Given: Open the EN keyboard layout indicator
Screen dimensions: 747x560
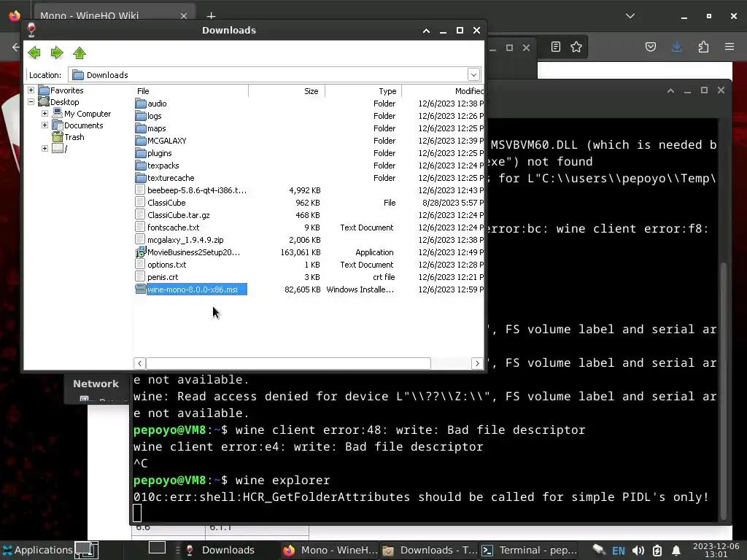Looking at the screenshot, I should tap(619, 551).
